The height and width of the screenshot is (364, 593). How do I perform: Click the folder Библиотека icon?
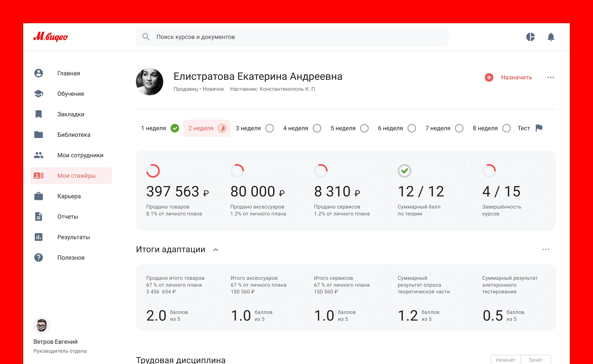pos(39,135)
